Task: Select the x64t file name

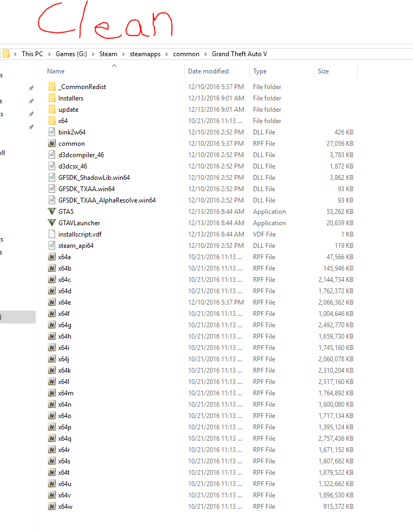Action: pyautogui.click(x=64, y=473)
